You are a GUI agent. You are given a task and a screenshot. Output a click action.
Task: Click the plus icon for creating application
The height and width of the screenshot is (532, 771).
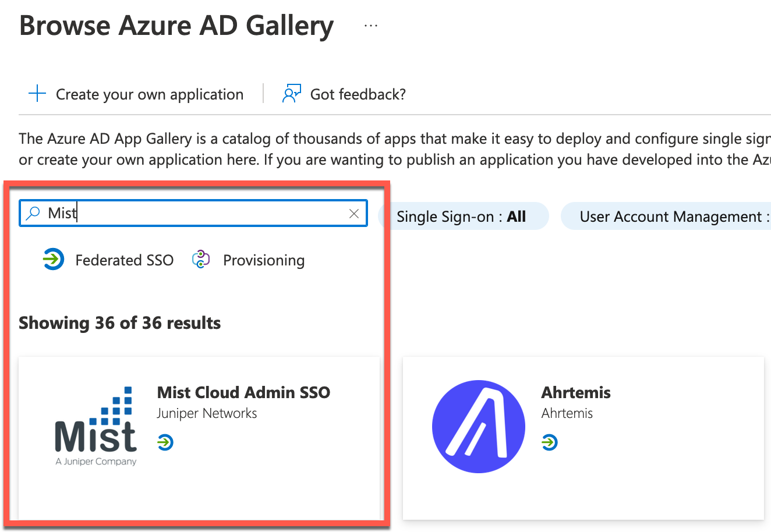tap(37, 94)
